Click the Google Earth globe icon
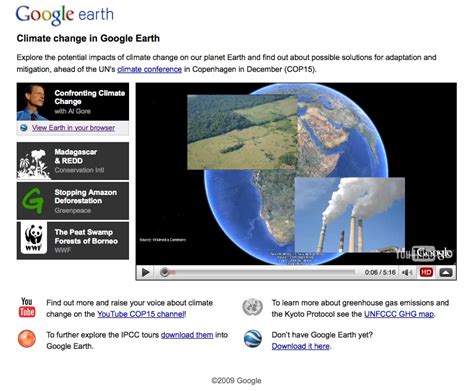Screen dimensions: 474x391 [253, 339]
